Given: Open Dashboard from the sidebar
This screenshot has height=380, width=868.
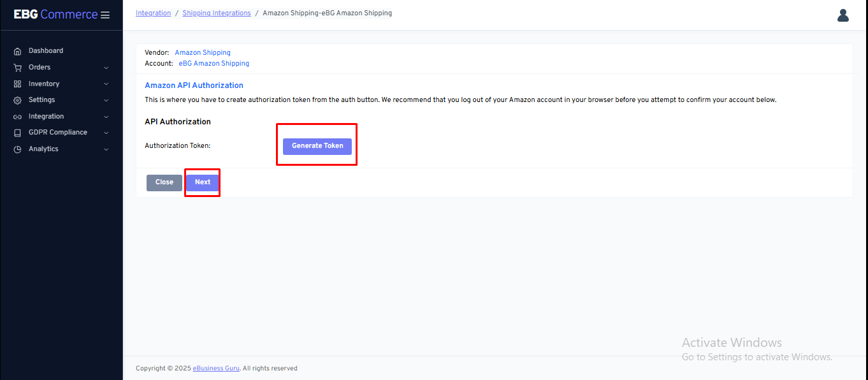Looking at the screenshot, I should (x=46, y=51).
